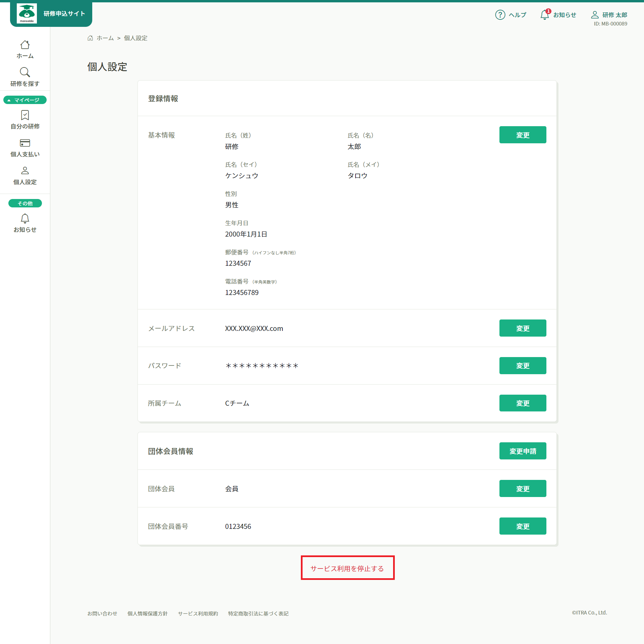644x644 pixels.
Task: Click the birthdate 2000年1月1日
Action: click(x=246, y=234)
